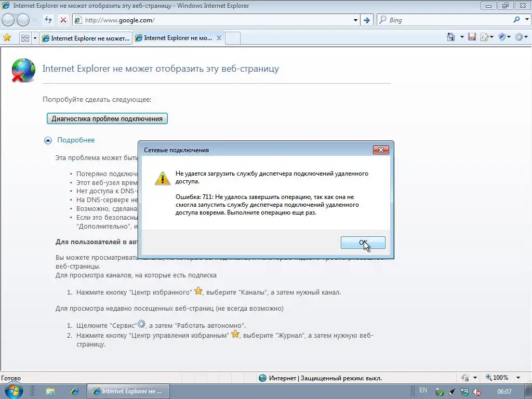Click OK in the Сетевые подключения dialog
Viewport: 532px width, 399px height.
click(x=363, y=243)
